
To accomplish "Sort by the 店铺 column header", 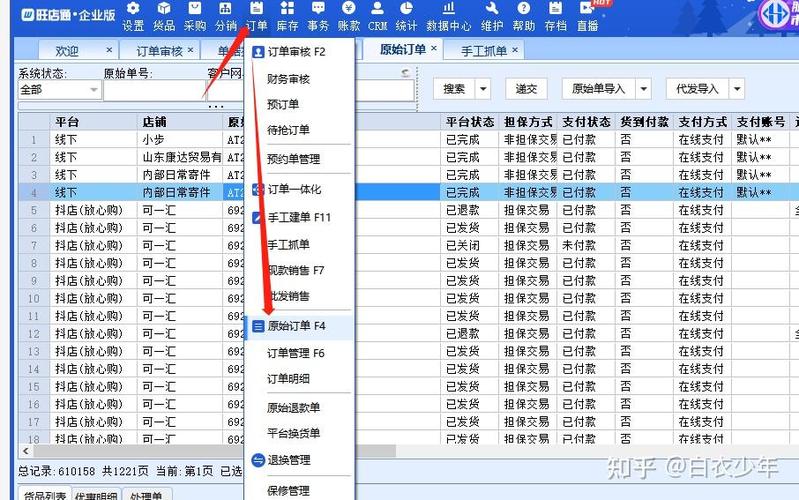I will pyautogui.click(x=180, y=122).
